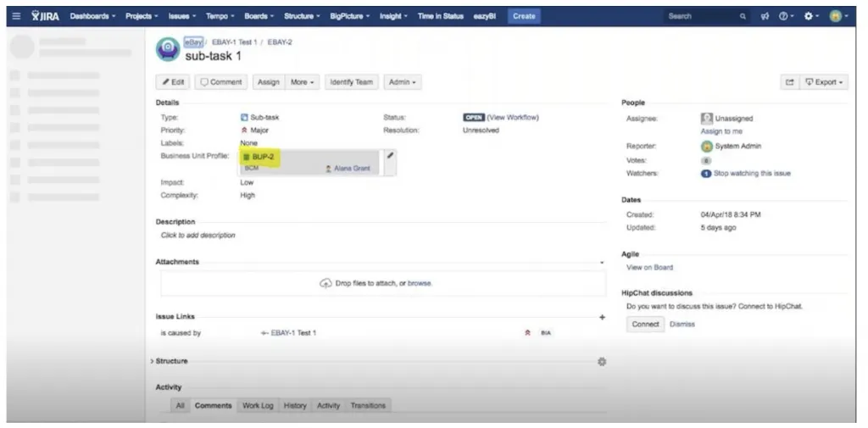
Task: Open the Issues menu
Action: point(182,16)
